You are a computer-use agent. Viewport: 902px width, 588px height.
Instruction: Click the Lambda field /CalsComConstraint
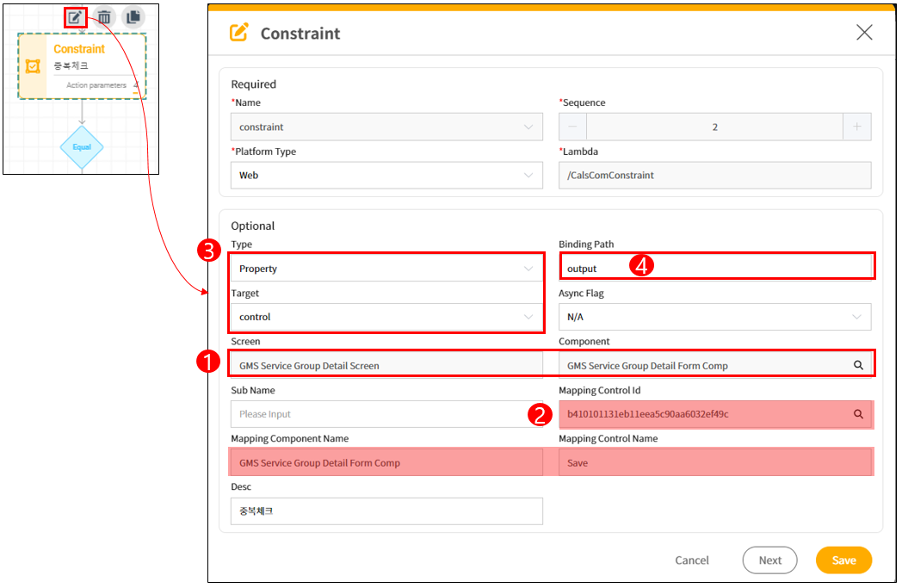click(715, 176)
